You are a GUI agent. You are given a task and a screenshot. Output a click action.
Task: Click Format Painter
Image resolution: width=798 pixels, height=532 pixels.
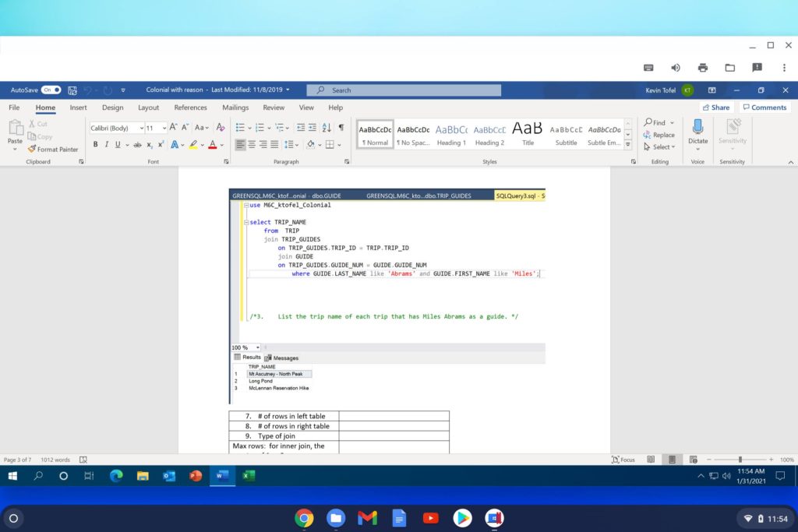(53, 149)
